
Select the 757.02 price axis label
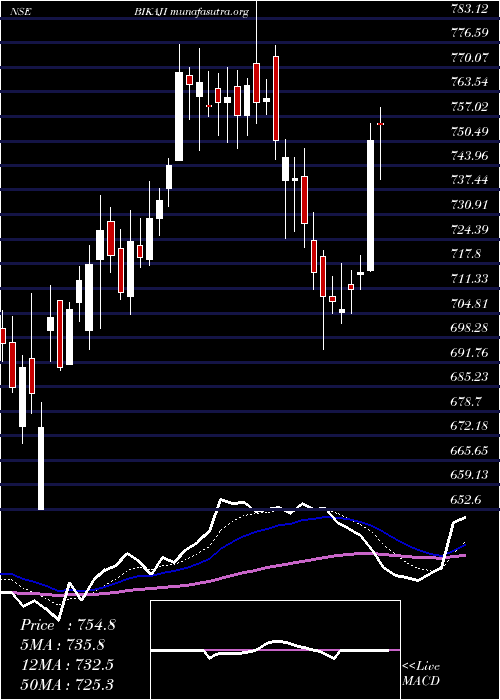click(468, 107)
